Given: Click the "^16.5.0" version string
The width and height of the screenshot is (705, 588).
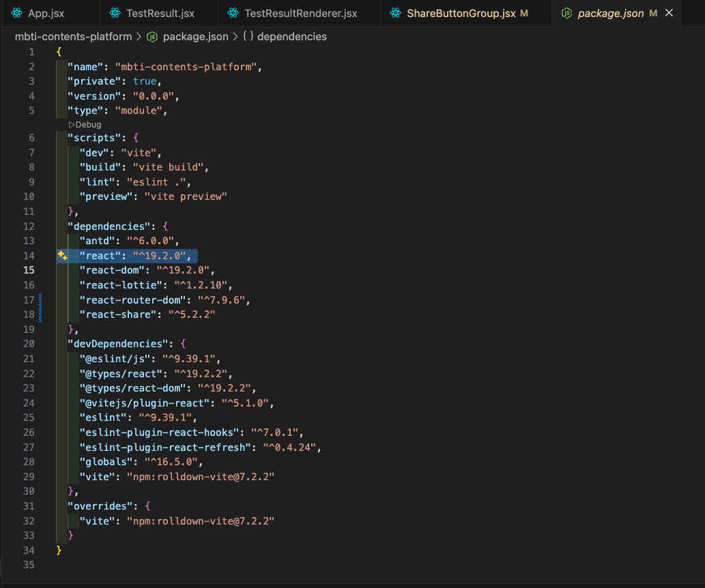Looking at the screenshot, I should tap(171, 462).
